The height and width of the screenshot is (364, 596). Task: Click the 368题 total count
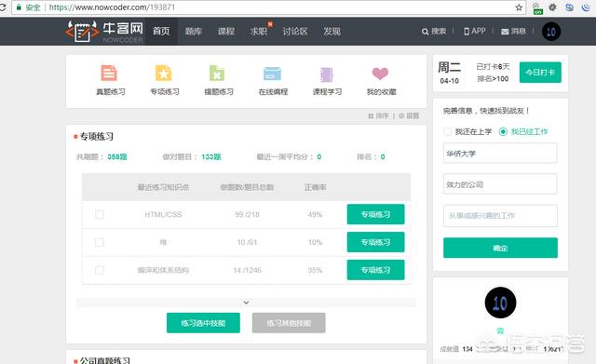pyautogui.click(x=117, y=157)
